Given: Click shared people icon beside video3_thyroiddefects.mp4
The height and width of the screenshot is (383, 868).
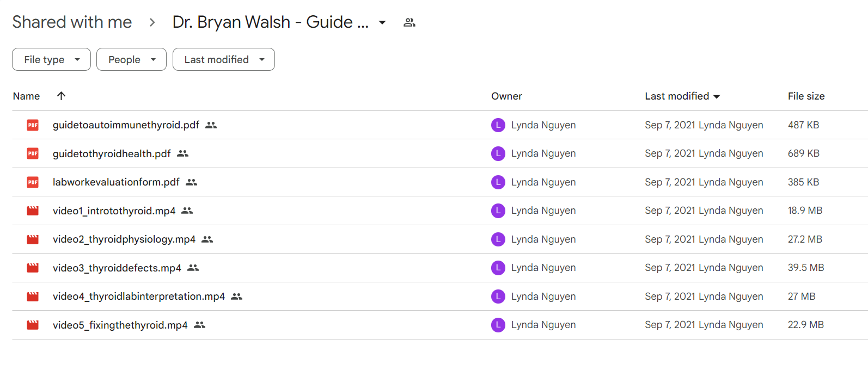Looking at the screenshot, I should click(x=193, y=268).
